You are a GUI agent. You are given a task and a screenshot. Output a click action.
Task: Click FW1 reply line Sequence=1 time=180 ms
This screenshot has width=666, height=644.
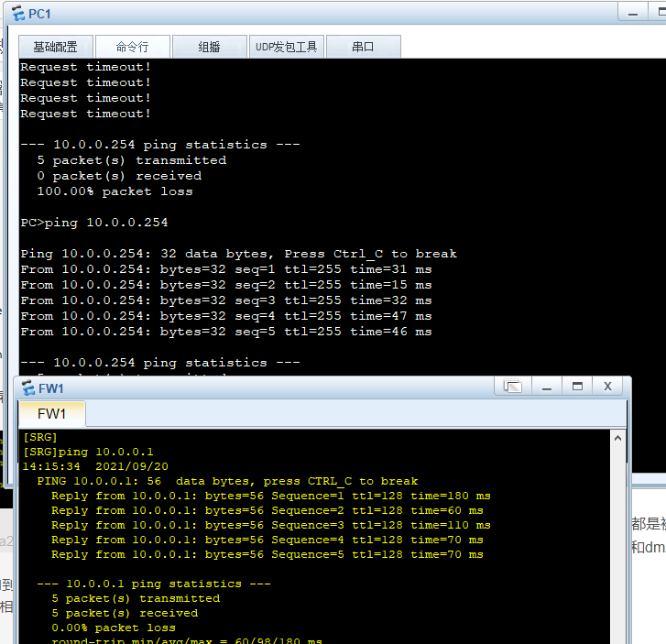pos(271,496)
